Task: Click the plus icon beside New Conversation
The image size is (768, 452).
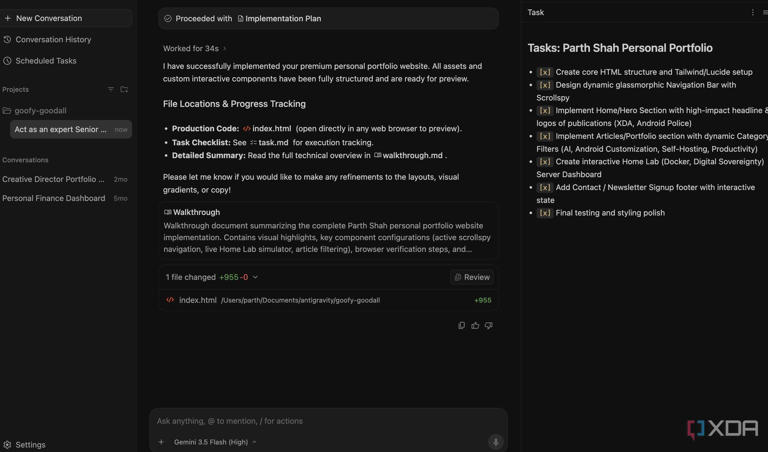Action: pos(7,18)
